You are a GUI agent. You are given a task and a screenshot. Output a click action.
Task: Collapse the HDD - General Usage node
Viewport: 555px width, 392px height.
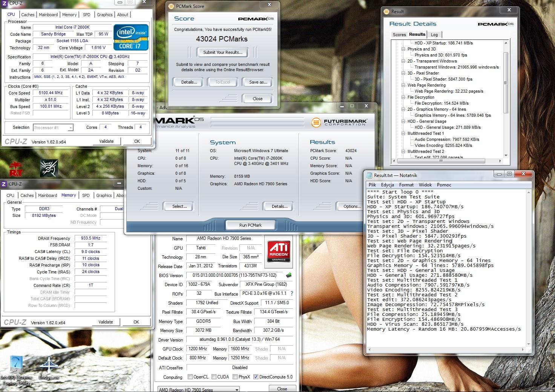pyautogui.click(x=403, y=121)
